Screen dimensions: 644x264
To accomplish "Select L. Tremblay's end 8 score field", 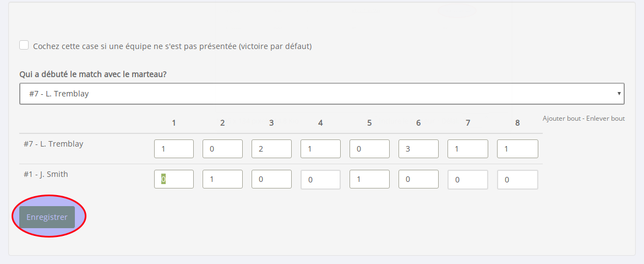I will tap(517, 149).
